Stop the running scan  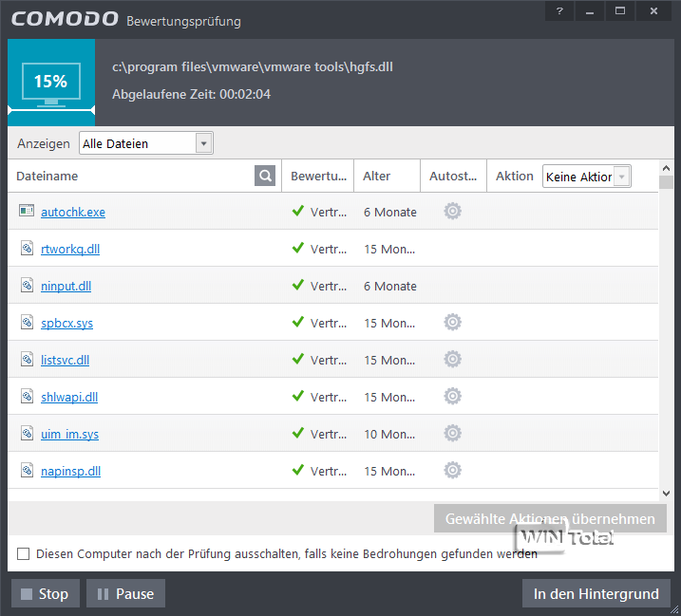point(46,593)
